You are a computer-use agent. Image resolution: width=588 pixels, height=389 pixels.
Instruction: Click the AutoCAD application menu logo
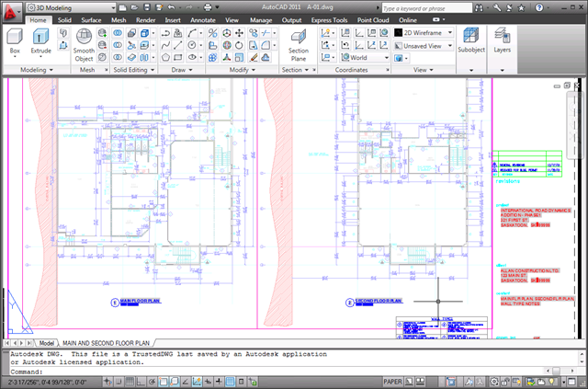(10, 8)
